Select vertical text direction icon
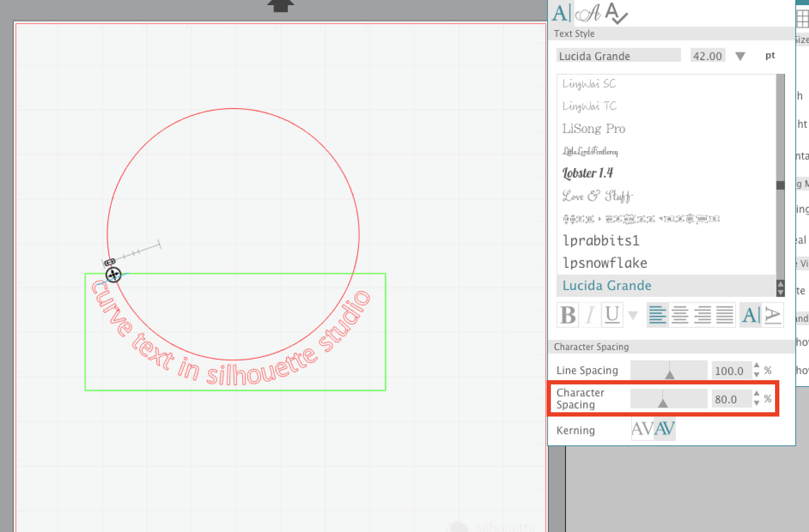Viewport: 809px width, 532px height. pos(773,315)
